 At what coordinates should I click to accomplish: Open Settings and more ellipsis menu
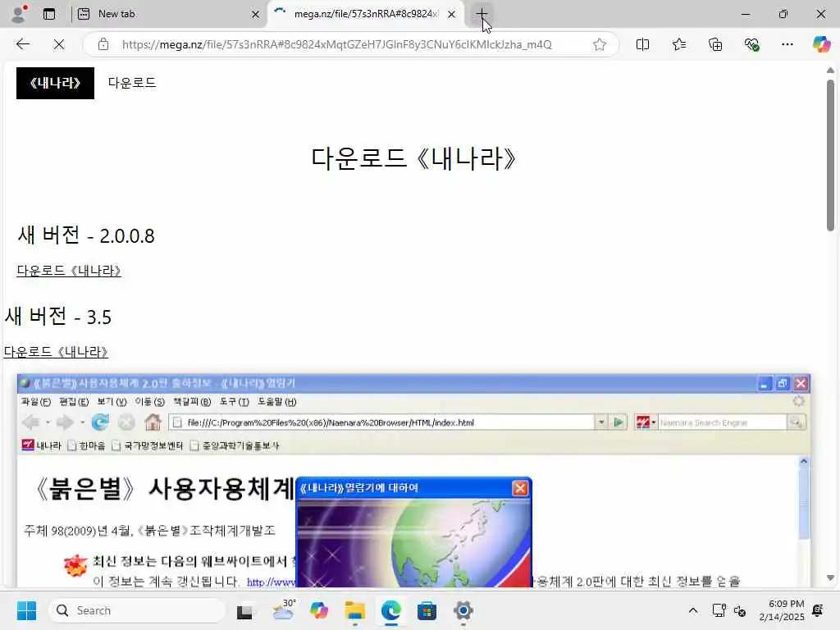tap(787, 44)
